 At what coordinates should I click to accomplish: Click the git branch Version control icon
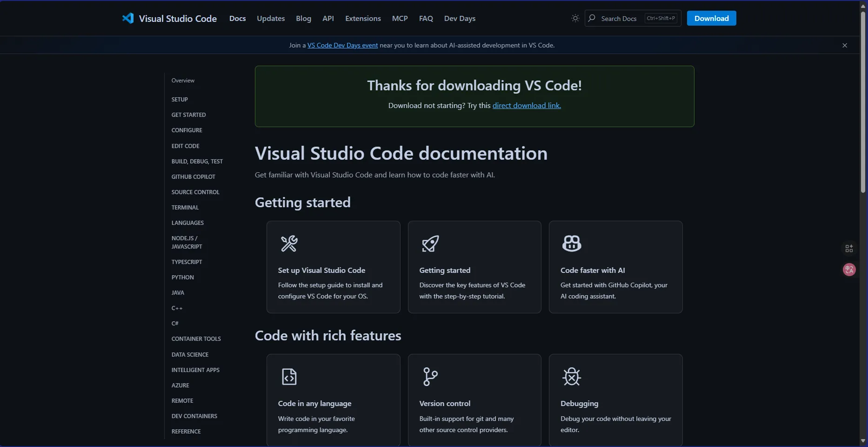[430, 377]
